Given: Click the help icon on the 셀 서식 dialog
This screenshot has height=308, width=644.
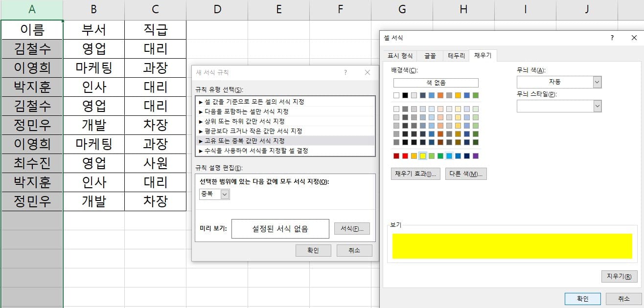Looking at the screenshot, I should (611, 38).
